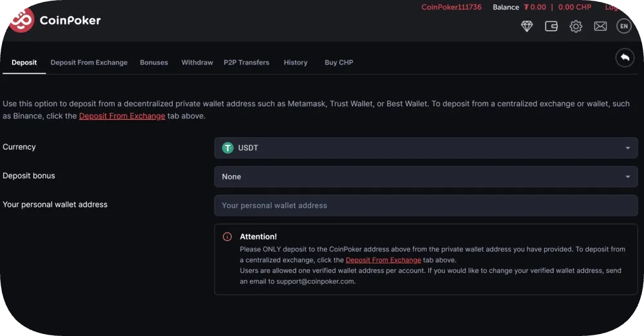Open the Buy CHP tab
Screen dimensions: 644x336
click(x=339, y=62)
